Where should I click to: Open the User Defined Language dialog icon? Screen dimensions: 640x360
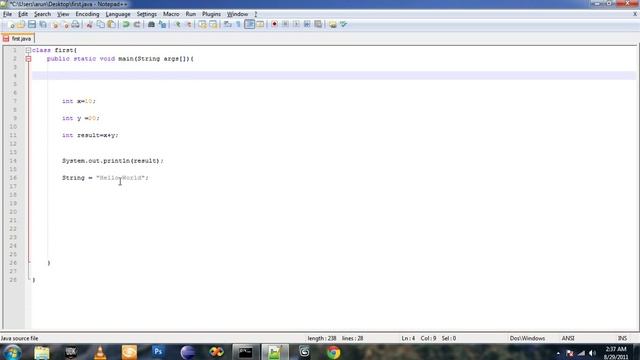coord(260,24)
